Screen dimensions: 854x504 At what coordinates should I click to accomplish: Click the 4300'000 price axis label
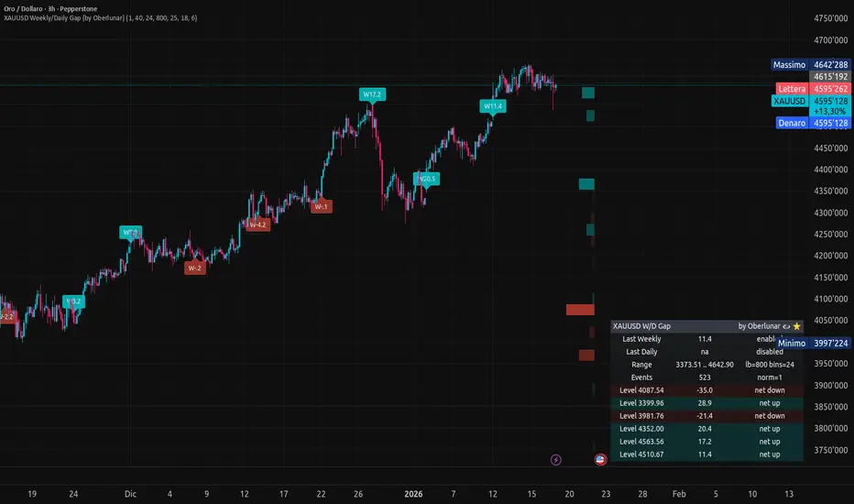coord(830,213)
